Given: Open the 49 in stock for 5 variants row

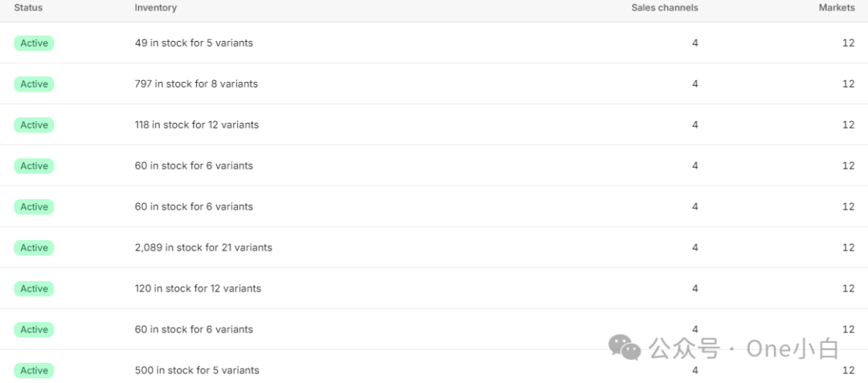Looking at the screenshot, I should pos(194,43).
